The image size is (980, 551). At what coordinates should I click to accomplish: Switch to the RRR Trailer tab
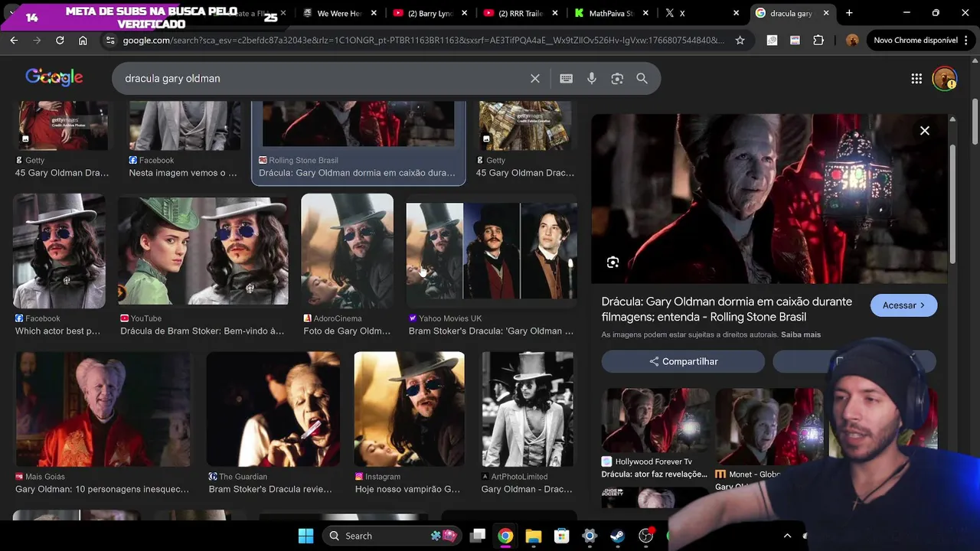tap(520, 13)
